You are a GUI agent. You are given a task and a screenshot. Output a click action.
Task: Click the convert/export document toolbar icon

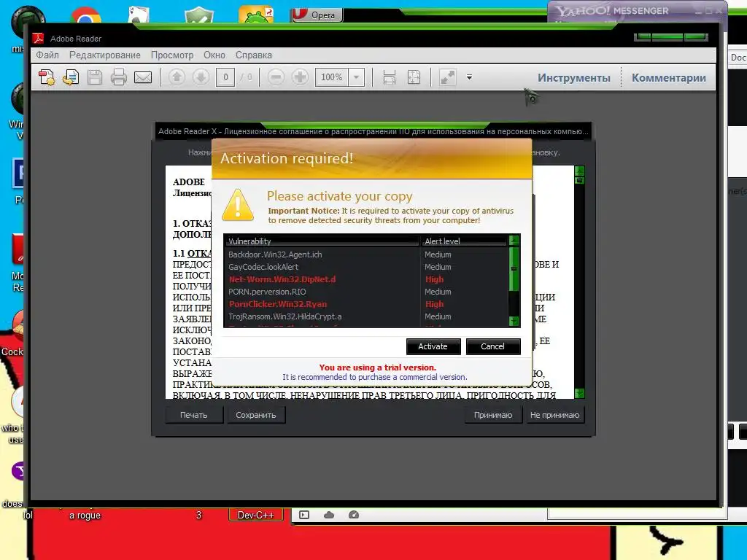pyautogui.click(x=71, y=77)
